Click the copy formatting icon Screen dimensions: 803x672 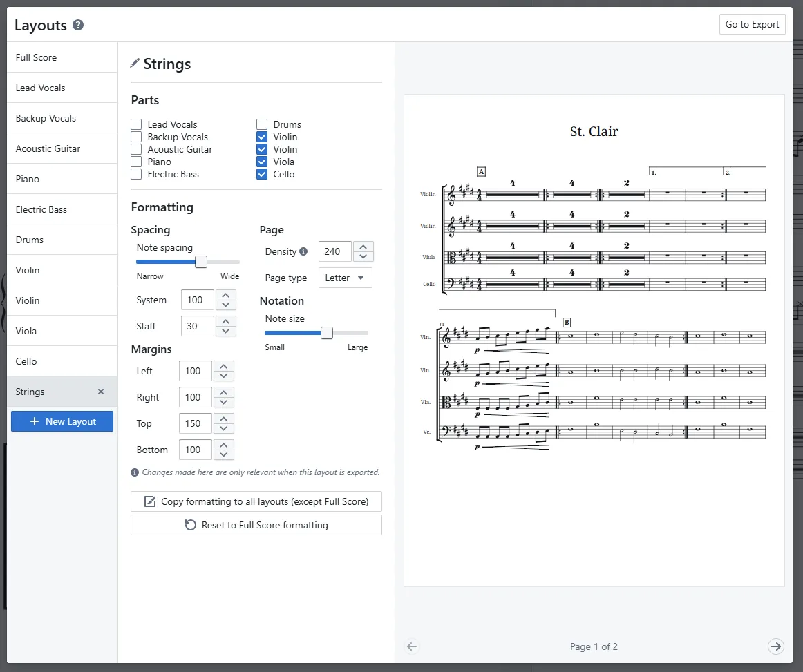150,501
